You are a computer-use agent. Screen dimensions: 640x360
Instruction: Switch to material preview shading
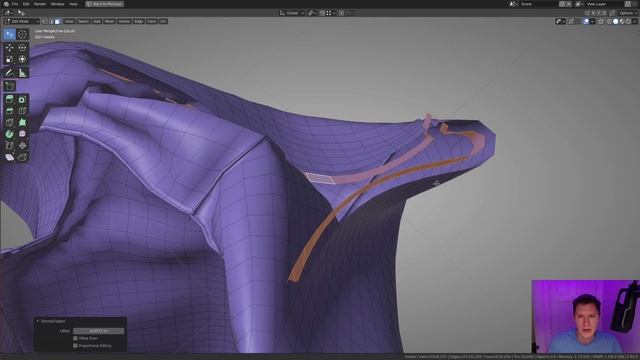[622, 21]
